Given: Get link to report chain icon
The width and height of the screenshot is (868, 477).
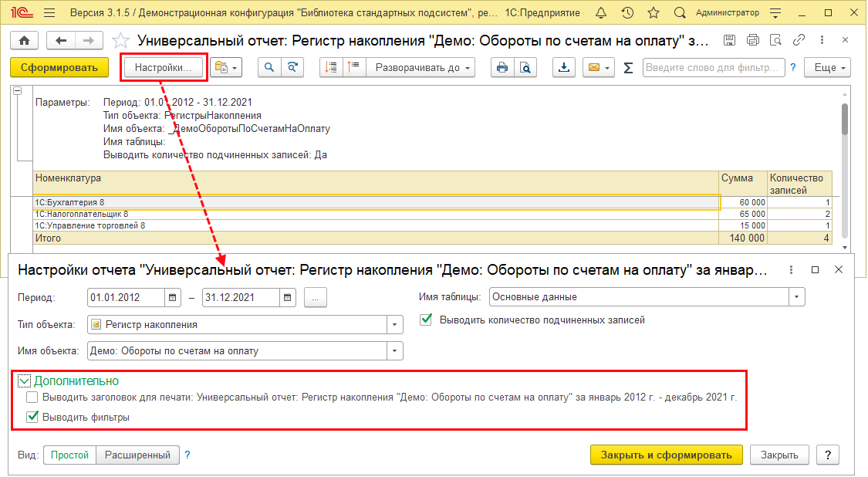Looking at the screenshot, I should tap(799, 40).
